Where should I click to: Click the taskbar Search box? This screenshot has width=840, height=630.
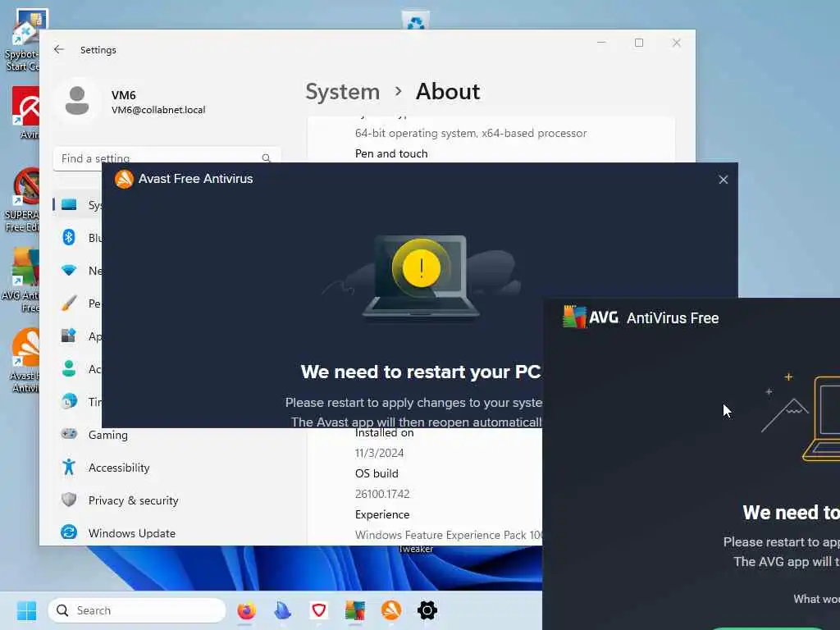137,610
